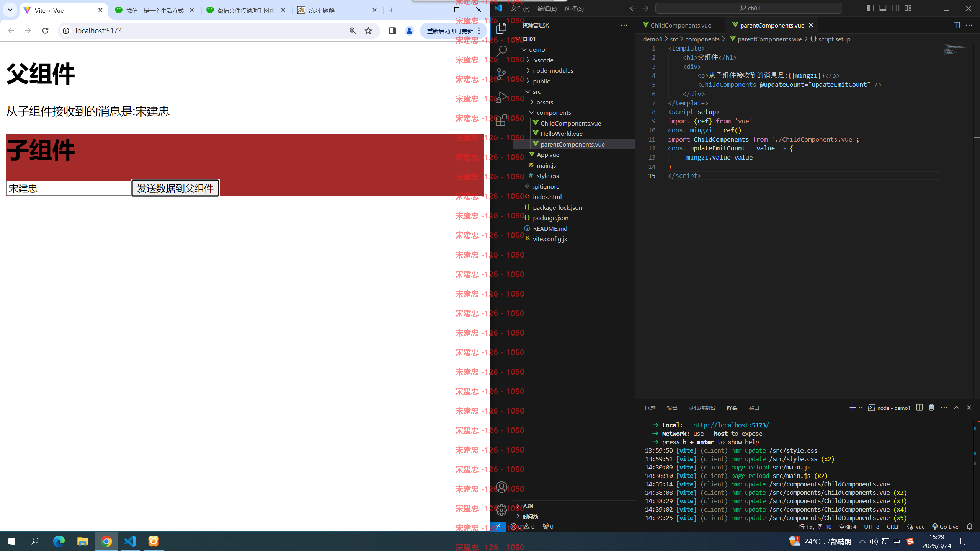Collapse the components folder
980x551 pixels.
pos(532,112)
